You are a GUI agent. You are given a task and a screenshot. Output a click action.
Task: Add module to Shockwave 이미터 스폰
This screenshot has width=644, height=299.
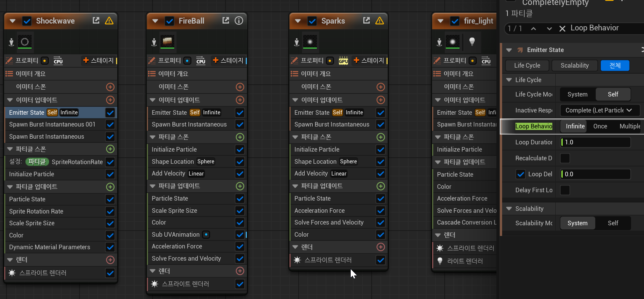(x=110, y=87)
